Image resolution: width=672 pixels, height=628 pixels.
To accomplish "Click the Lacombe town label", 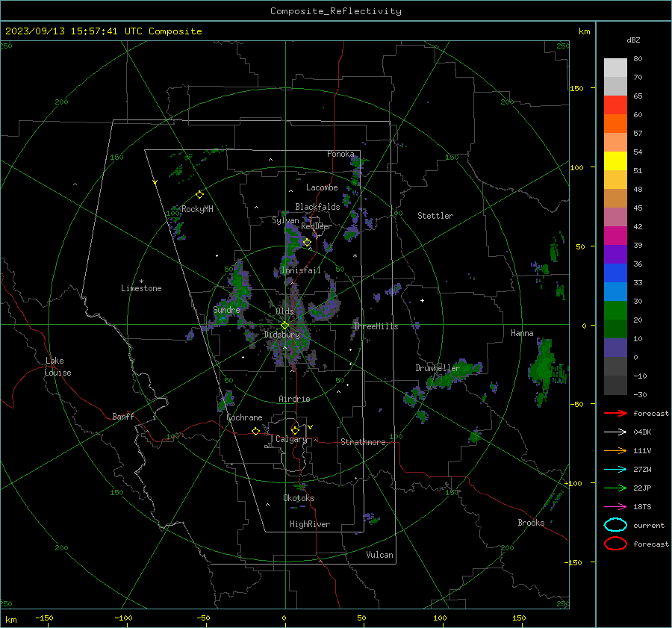I will (322, 187).
